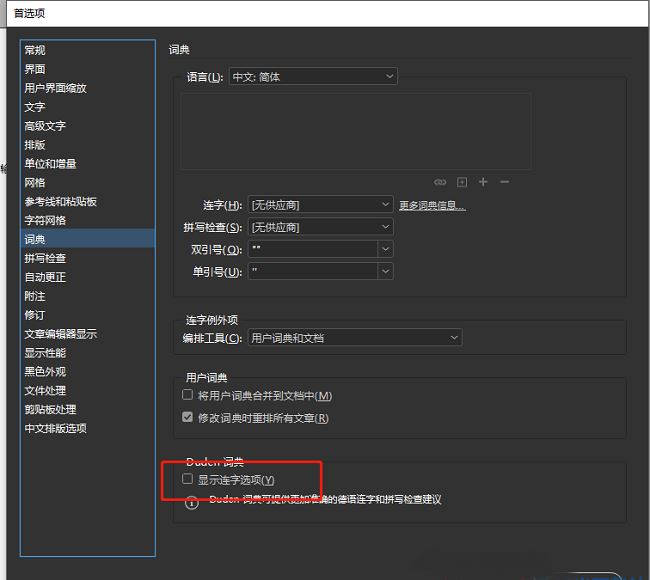This screenshot has width=650, height=580.
Task: Select 附注 category
Action: click(88, 296)
